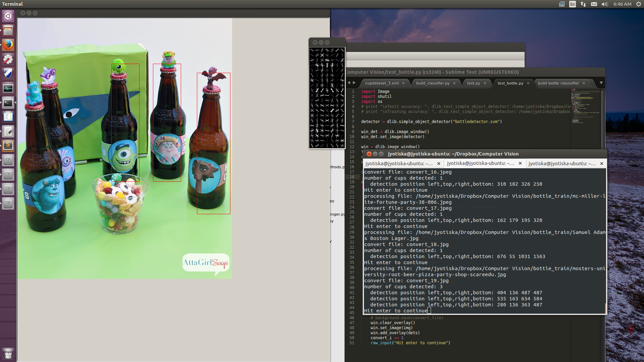Open Sublime Text launcher icon
644x362 pixels.
8,146
